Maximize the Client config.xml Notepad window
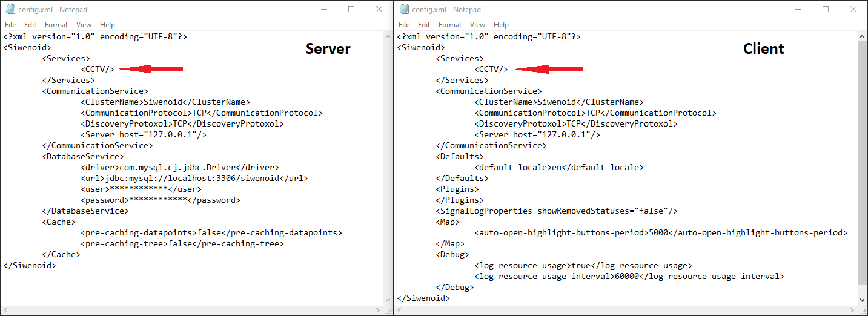 (826, 9)
